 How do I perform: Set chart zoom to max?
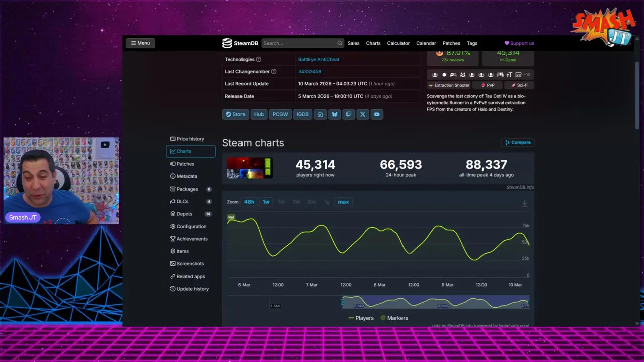(x=343, y=202)
